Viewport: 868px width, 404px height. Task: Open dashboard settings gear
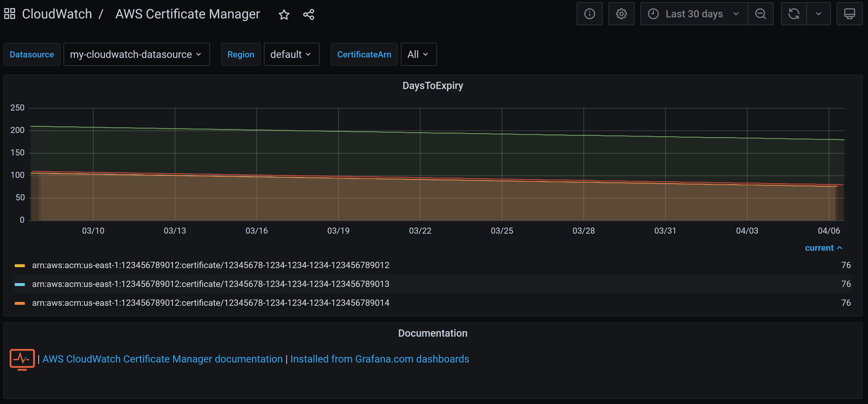pos(621,14)
